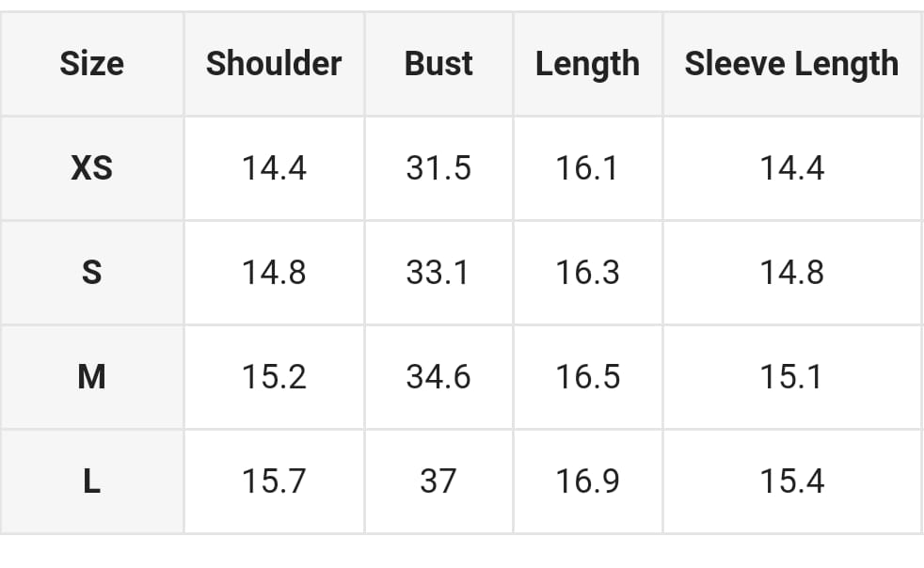This screenshot has height=568, width=924.
Task: Click the Length column header
Action: click(587, 64)
